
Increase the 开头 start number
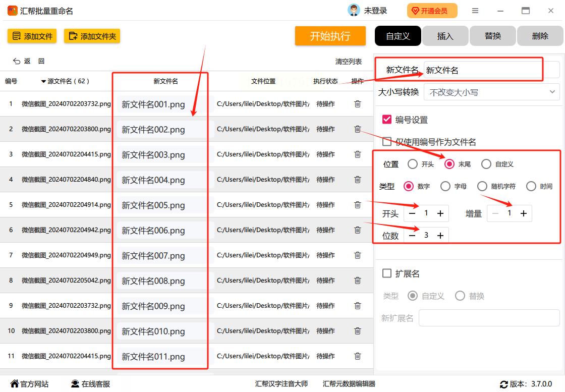440,213
